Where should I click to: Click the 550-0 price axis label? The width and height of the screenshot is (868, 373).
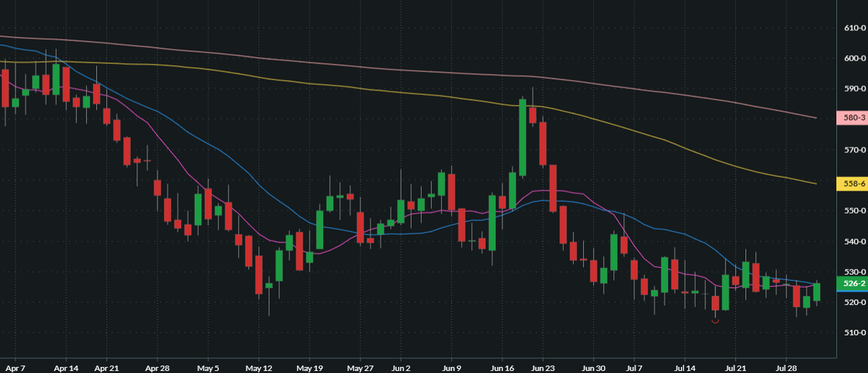tap(855, 211)
